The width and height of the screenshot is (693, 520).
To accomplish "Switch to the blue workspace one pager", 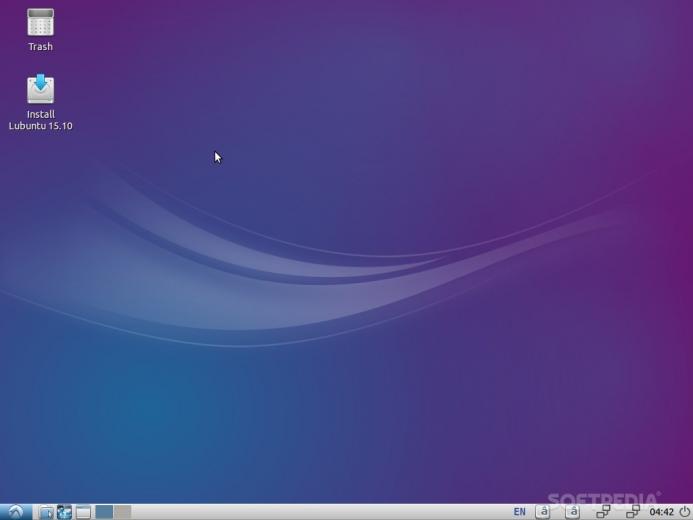I will (104, 512).
